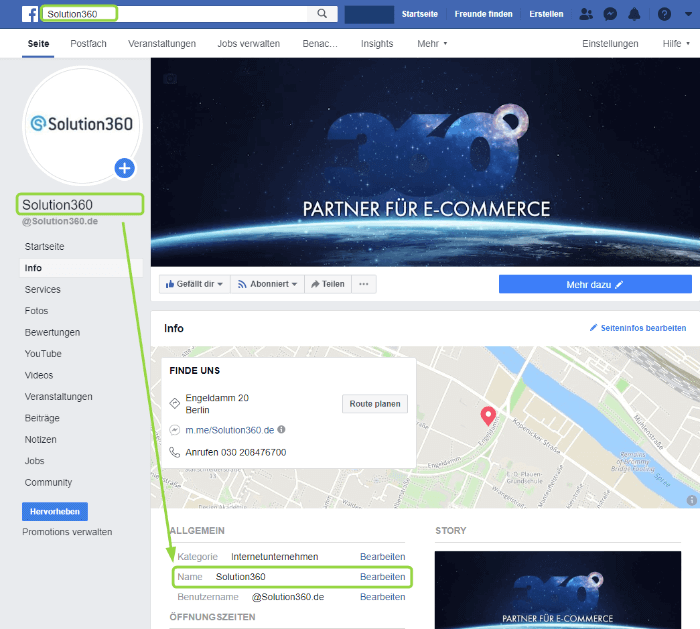
Task: Select Startseite in left sidebar
Action: pos(45,246)
